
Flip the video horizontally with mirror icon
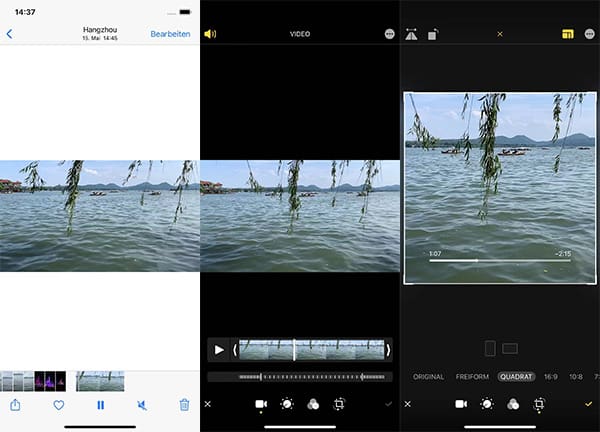(411, 34)
